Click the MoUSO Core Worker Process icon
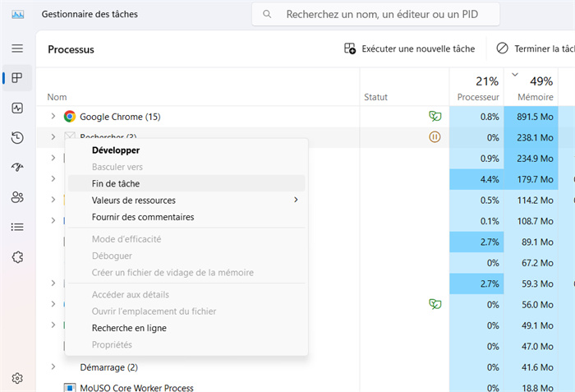 point(70,388)
